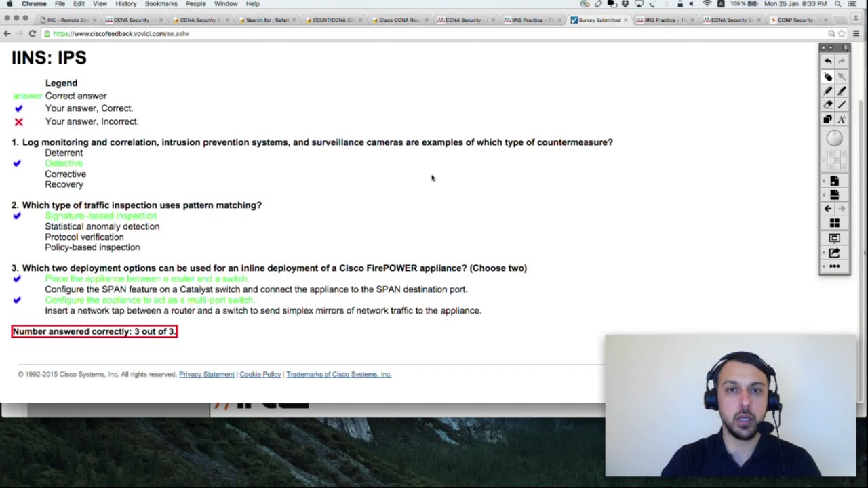This screenshot has height=488, width=868.
Task: Click the IINS: IPS page heading
Action: click(x=49, y=58)
